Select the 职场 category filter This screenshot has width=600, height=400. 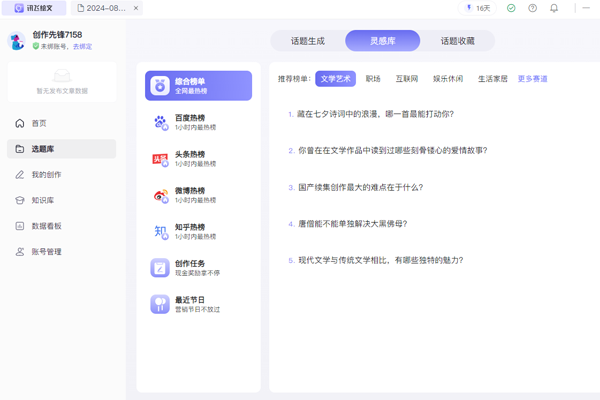373,79
